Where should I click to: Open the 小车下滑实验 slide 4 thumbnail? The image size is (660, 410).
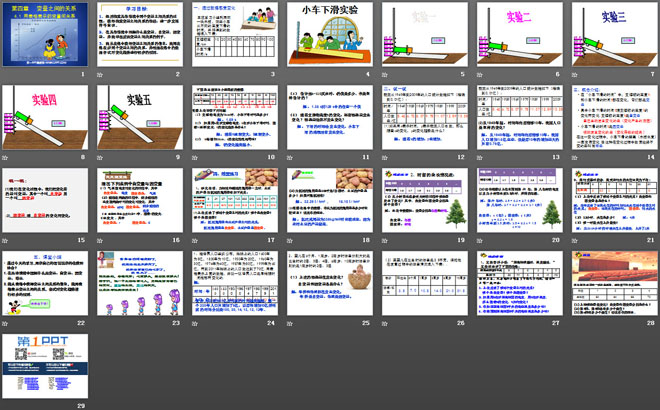[330, 34]
